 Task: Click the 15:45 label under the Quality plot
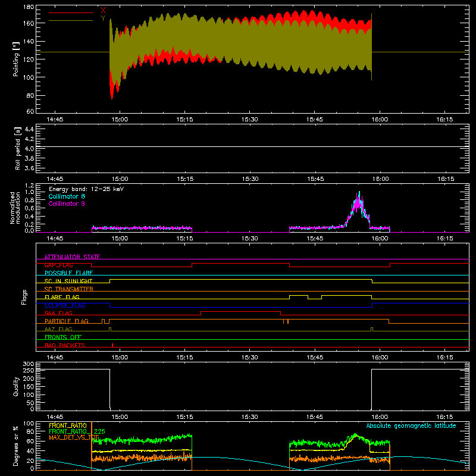(x=315, y=417)
